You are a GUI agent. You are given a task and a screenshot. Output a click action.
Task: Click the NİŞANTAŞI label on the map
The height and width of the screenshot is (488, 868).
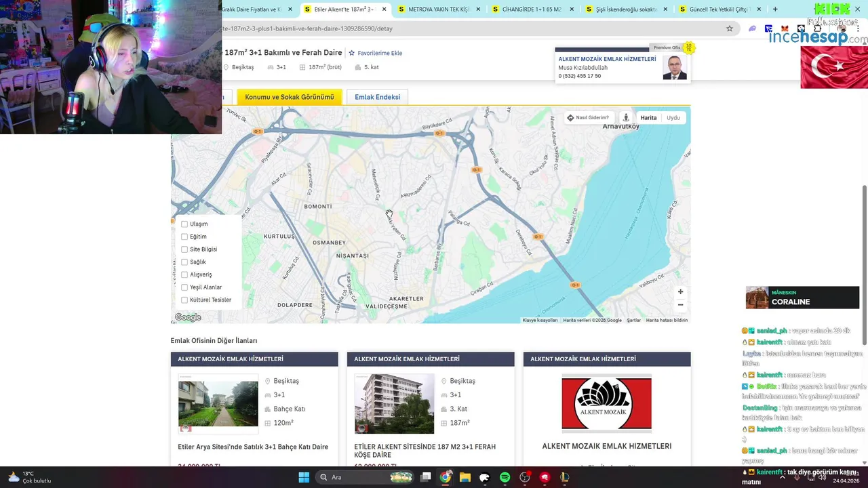pyautogui.click(x=353, y=256)
